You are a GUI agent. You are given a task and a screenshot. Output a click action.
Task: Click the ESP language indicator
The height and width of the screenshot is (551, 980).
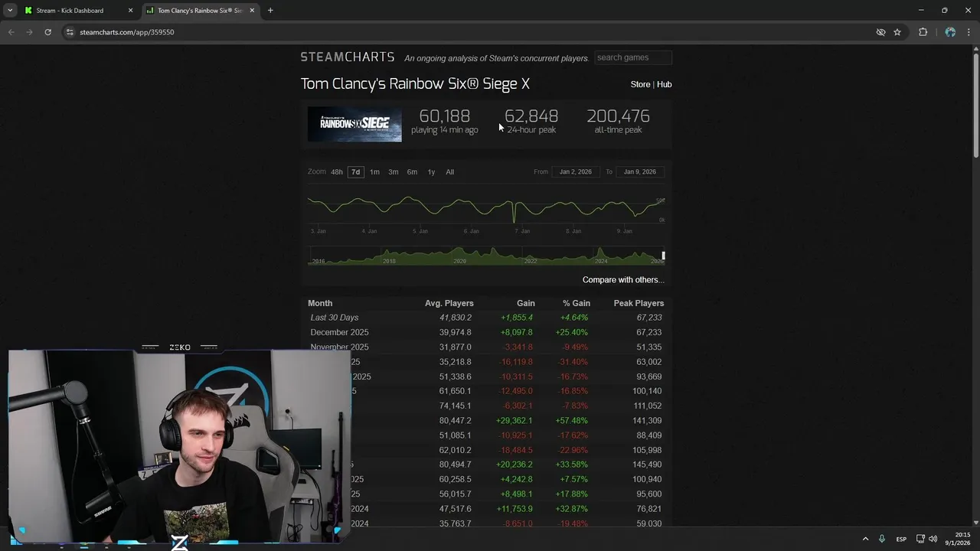[x=901, y=539]
